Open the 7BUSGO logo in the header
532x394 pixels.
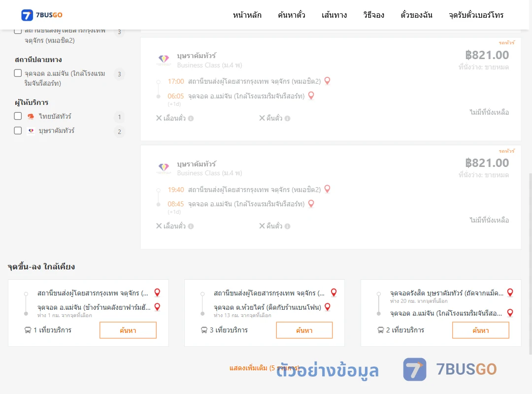coord(42,15)
